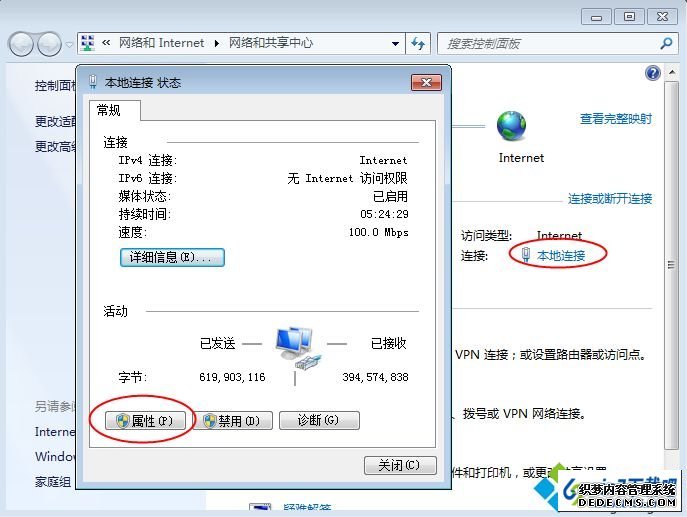Open the address bar history dropdown arrow
Viewport: 687px width, 517px height.
click(x=395, y=43)
